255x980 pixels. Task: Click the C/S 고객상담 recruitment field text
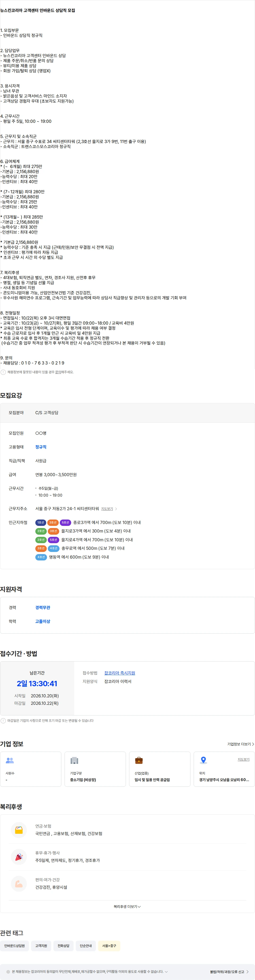47,413
